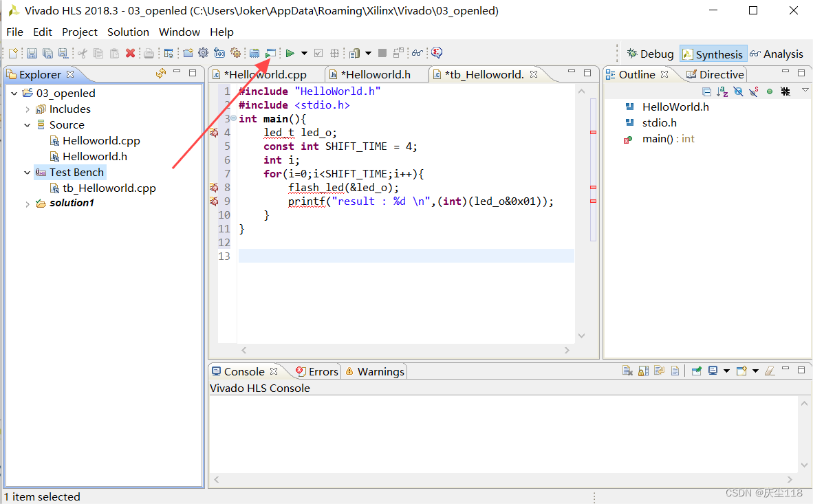Switch to the Directive tab
Screen dimensions: 813x504
(715, 75)
